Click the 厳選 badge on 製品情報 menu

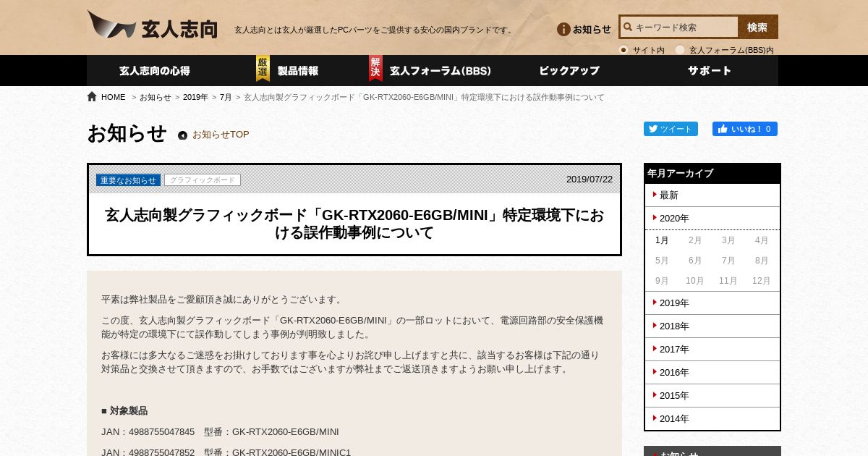click(x=263, y=69)
